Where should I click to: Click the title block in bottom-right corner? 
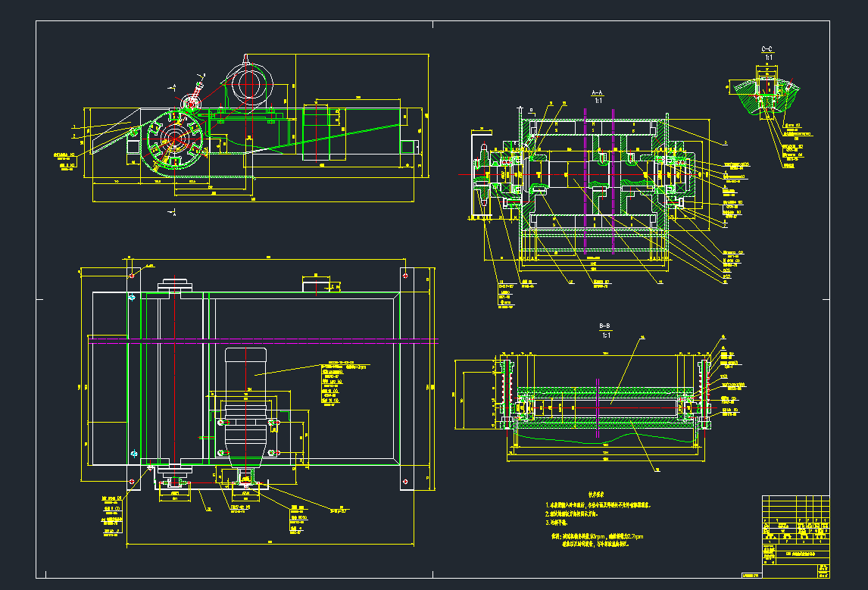[x=795, y=538]
